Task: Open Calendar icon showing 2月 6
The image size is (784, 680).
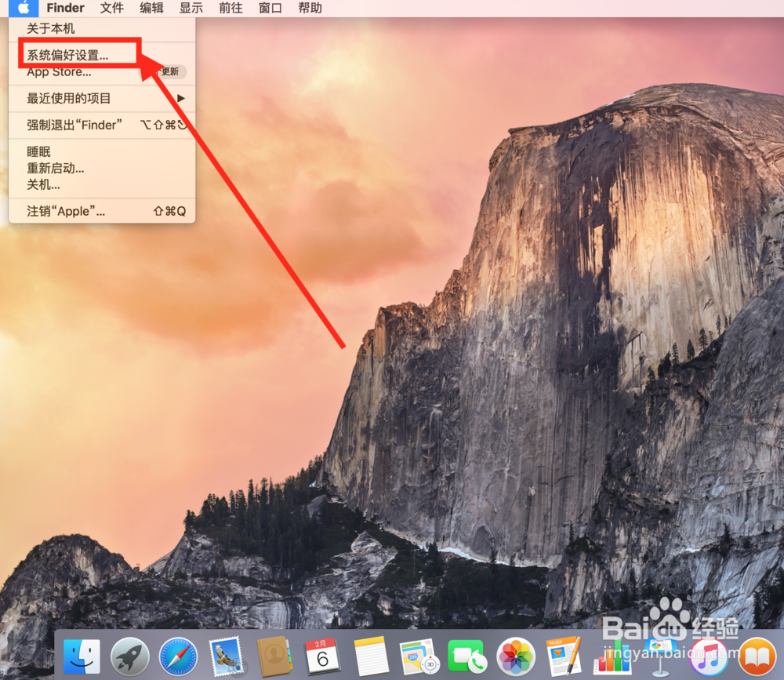Action: point(322,656)
